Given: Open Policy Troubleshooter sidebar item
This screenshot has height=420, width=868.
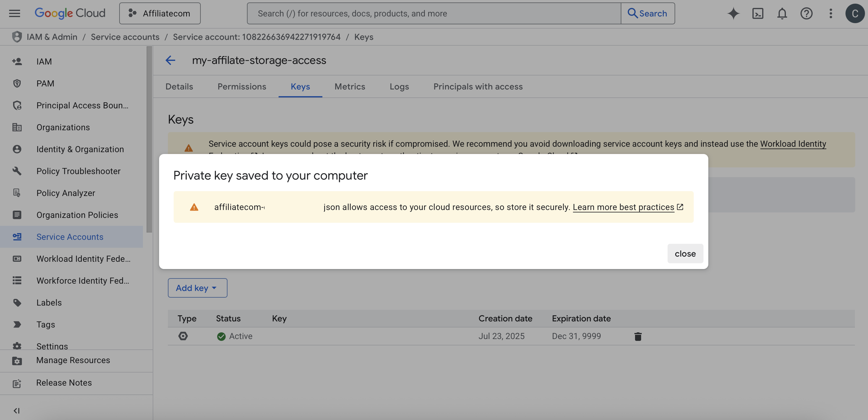Looking at the screenshot, I should tap(71, 171).
